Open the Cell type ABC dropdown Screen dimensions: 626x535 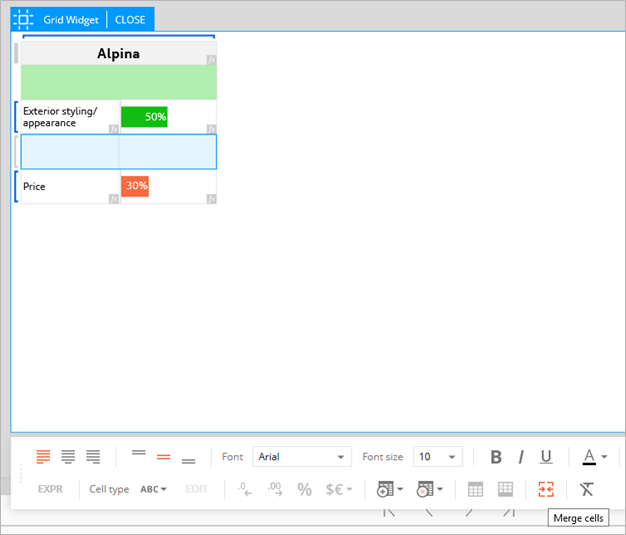point(153,489)
